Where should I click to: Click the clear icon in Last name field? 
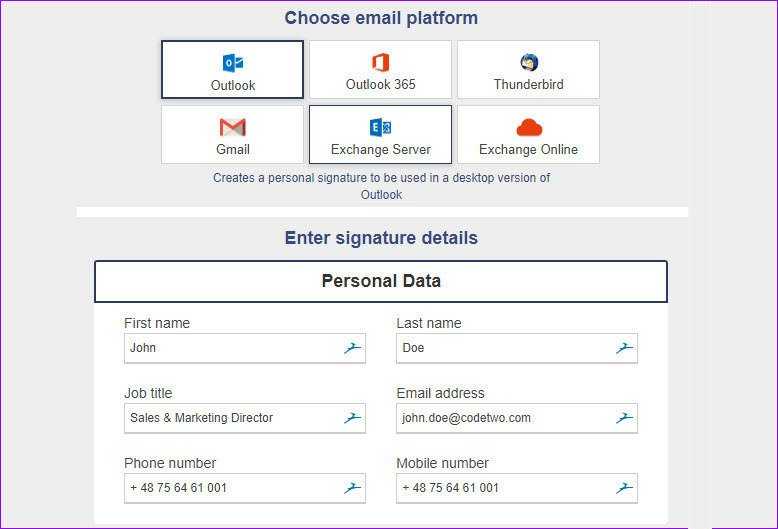click(x=624, y=348)
